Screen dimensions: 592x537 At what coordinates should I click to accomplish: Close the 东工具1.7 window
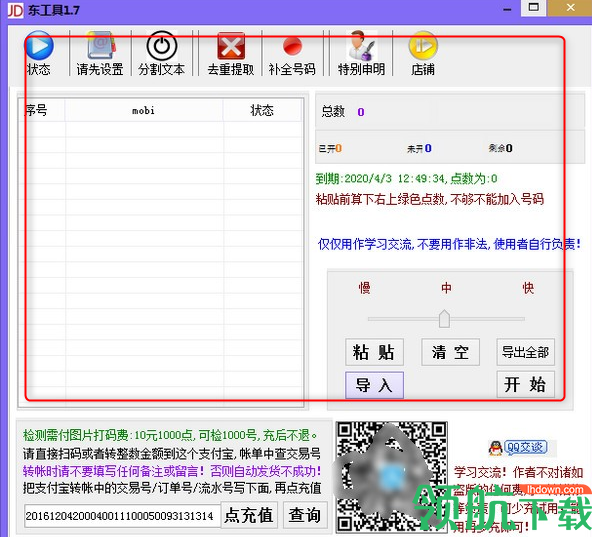570,8
